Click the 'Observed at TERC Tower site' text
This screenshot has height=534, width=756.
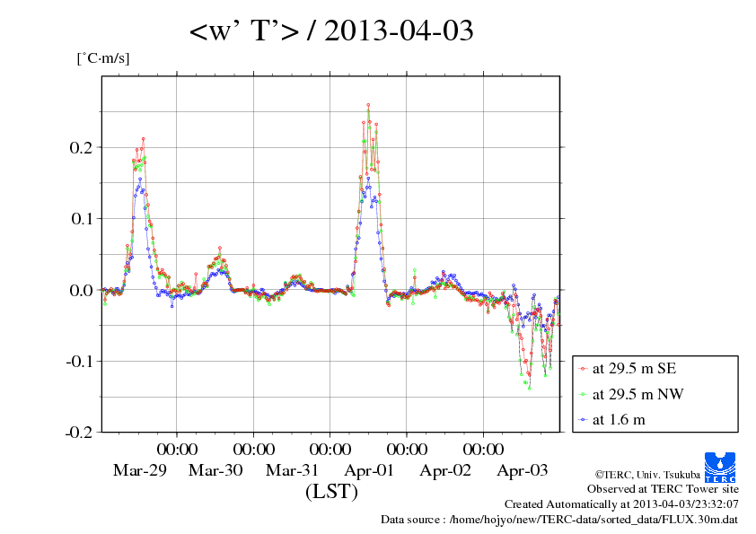click(663, 489)
